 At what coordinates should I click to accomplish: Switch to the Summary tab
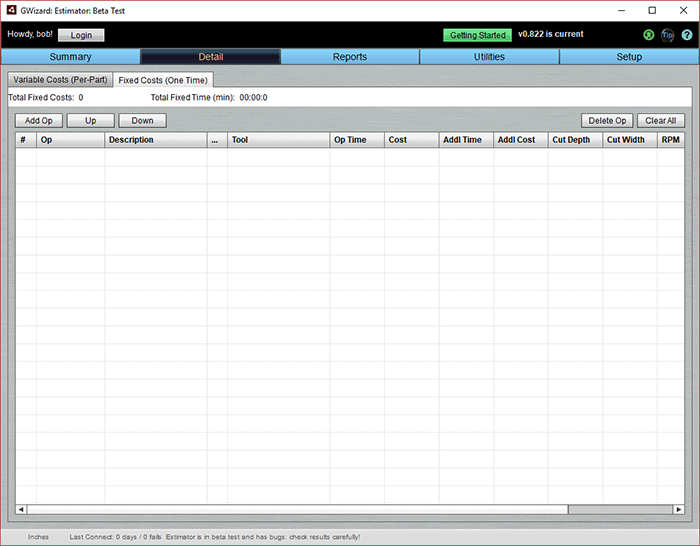71,57
